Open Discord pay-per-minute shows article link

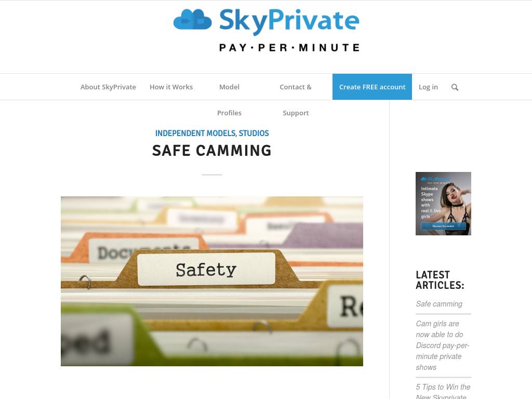[x=443, y=345]
